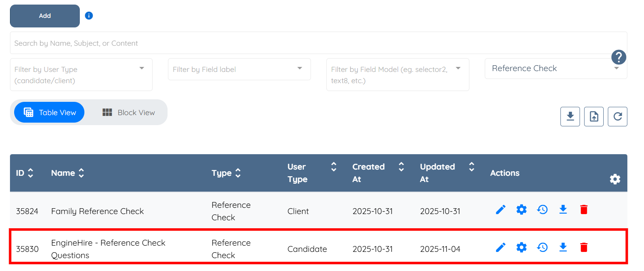The width and height of the screenshot is (644, 271).
Task: Open history icon for EngineHire row
Action: pos(542,248)
